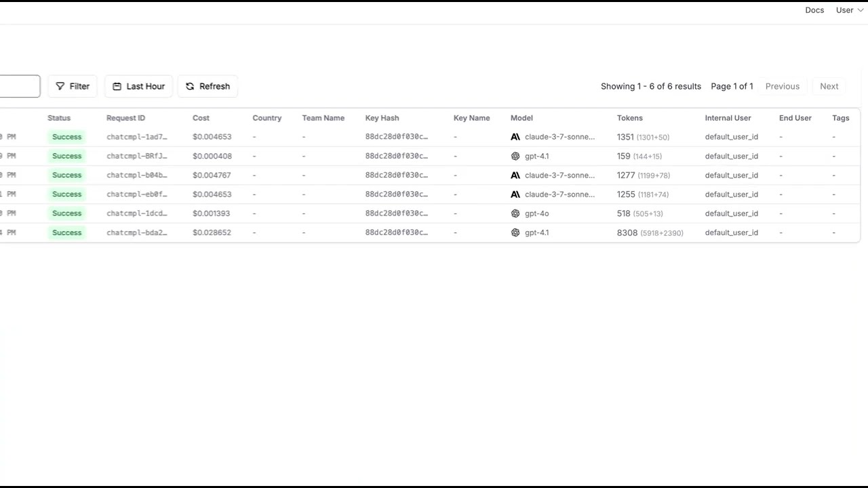This screenshot has height=488, width=868.
Task: Click the Anthropic icon in the 1351 tokens row
Action: click(x=515, y=137)
